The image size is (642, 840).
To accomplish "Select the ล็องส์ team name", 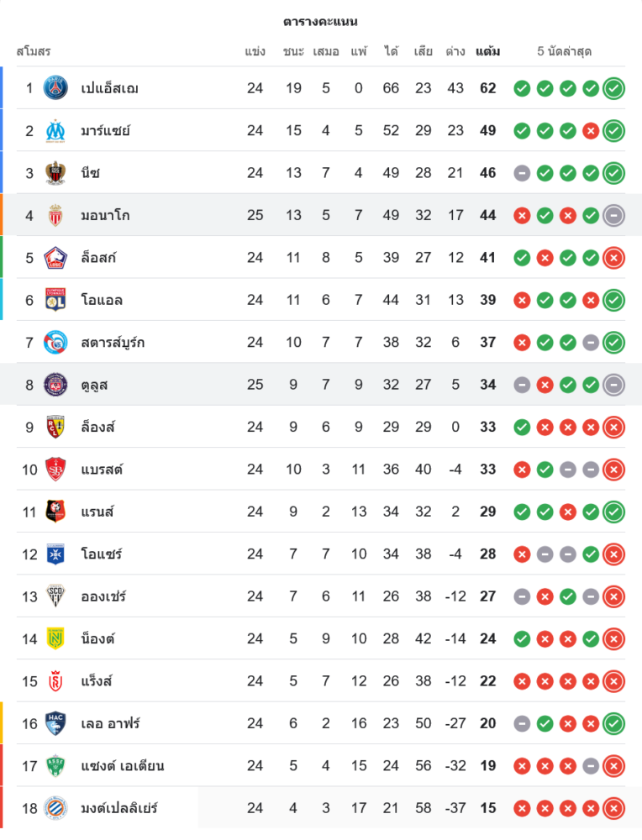I will (x=98, y=427).
